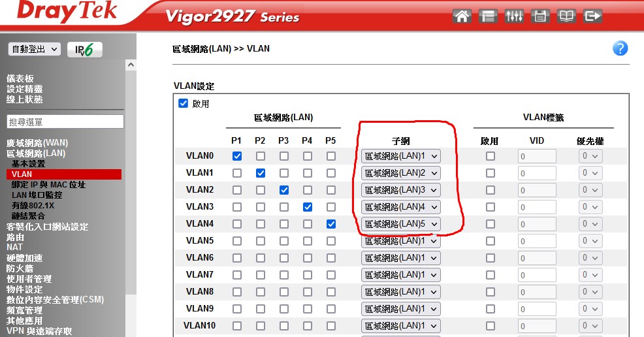The height and width of the screenshot is (337, 644).
Task: Select 防火牆 firewall in the sidebar menu
Action: tap(20, 268)
